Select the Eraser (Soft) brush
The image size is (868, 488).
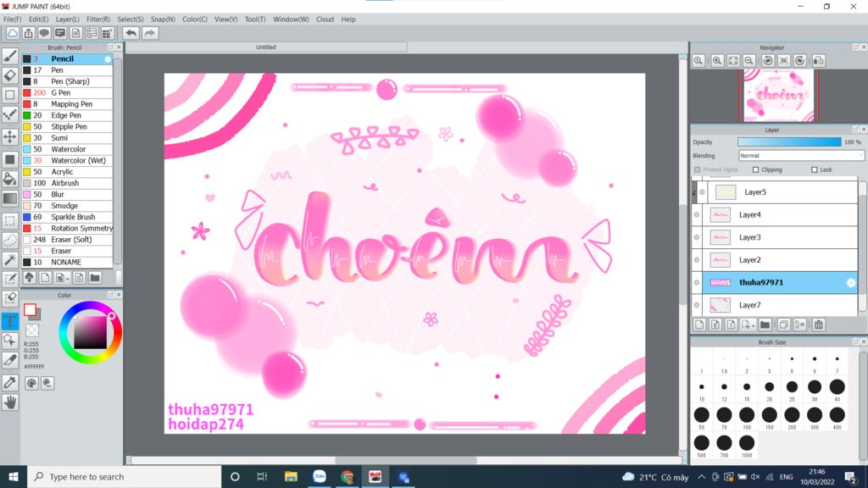click(67, 240)
